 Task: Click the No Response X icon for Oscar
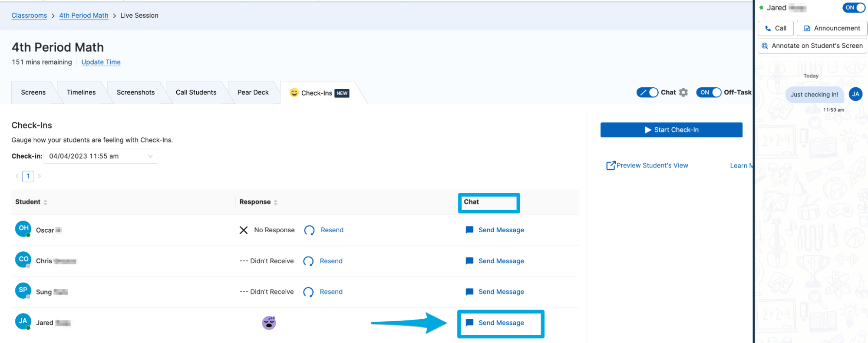pos(244,230)
